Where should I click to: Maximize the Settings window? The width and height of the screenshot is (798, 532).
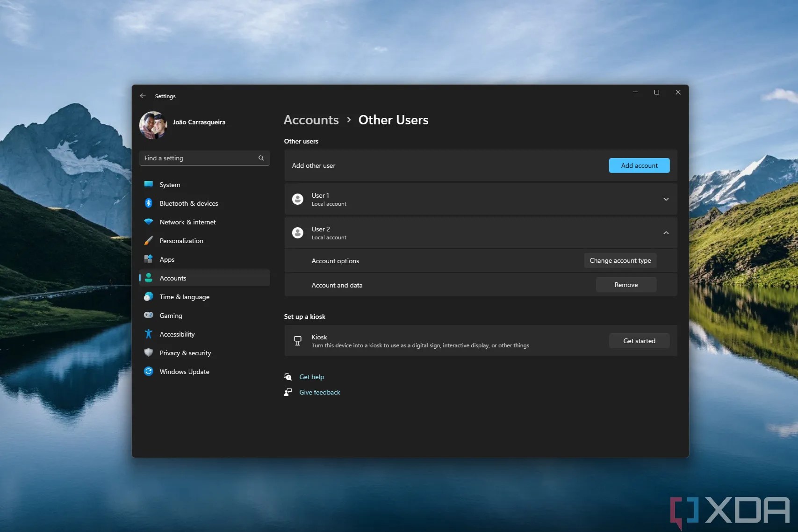tap(656, 92)
